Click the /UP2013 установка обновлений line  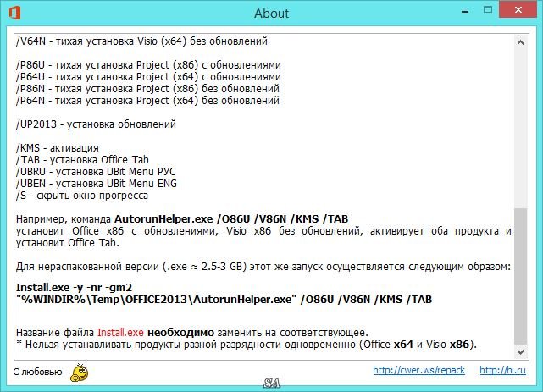point(96,124)
